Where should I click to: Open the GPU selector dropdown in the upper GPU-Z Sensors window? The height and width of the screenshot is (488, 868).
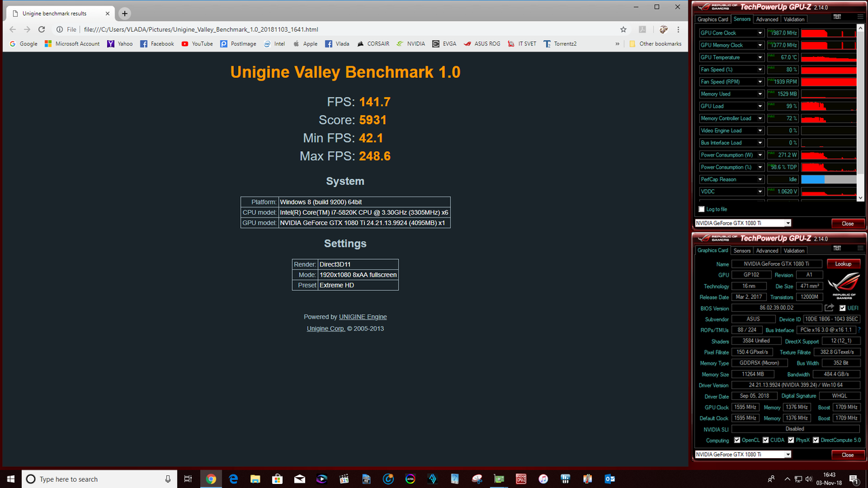click(x=743, y=223)
